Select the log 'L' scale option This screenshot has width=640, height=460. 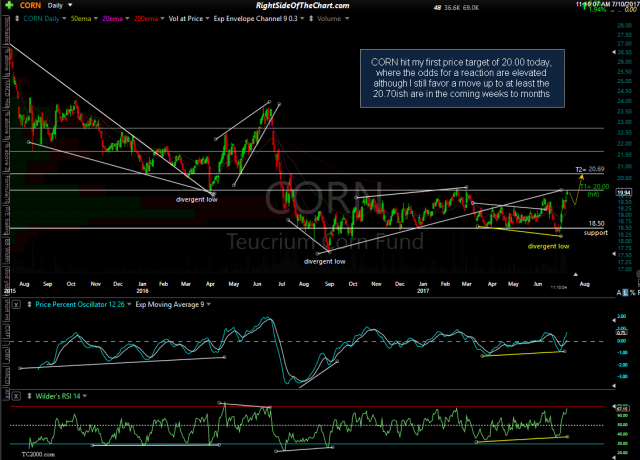click(625, 293)
